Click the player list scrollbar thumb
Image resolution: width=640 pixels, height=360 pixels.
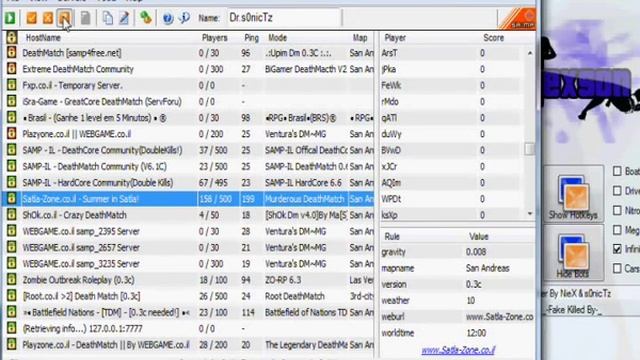point(529,149)
